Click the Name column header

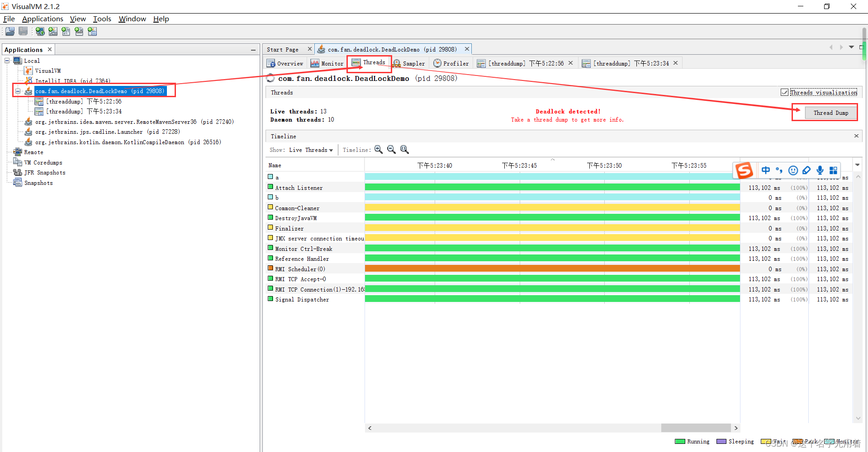tap(315, 165)
